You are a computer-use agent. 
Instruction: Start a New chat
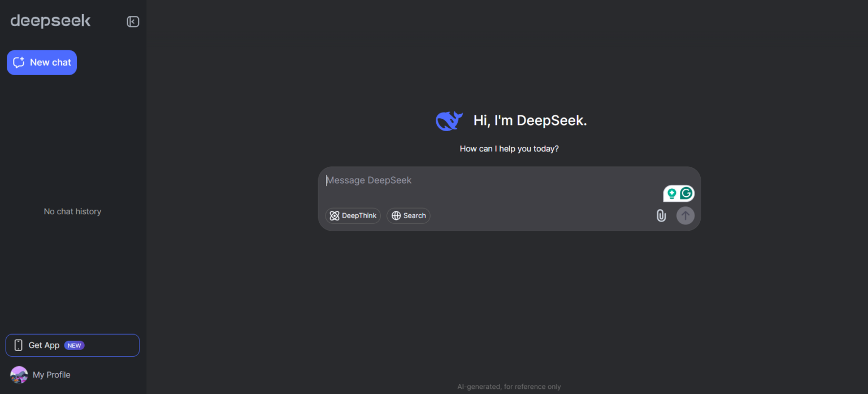[41, 62]
